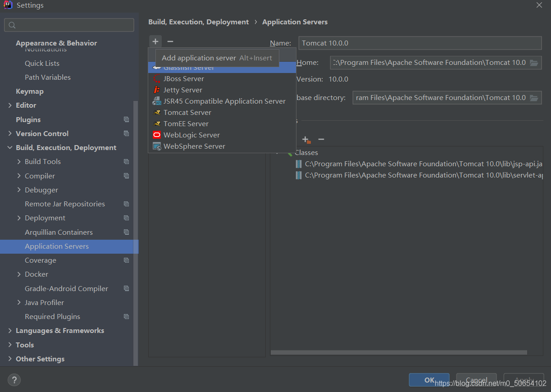Click the JSR45 server icon
Image resolution: width=551 pixels, height=392 pixels.
click(x=157, y=101)
